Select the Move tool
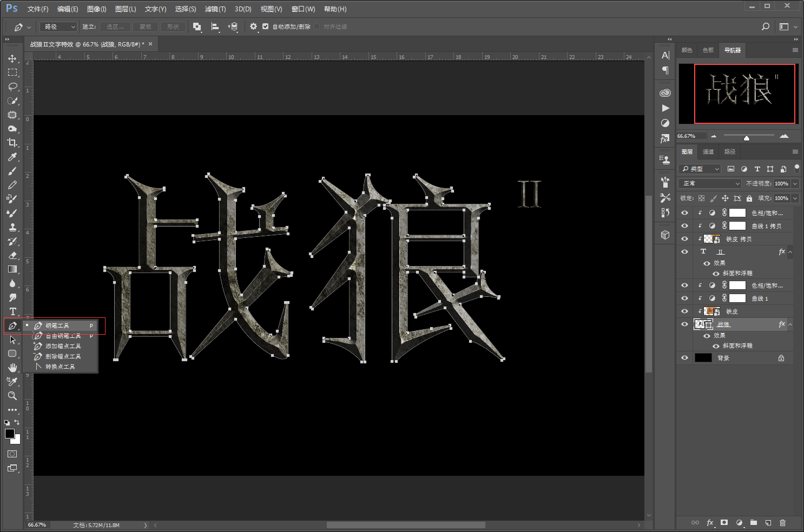 12,58
